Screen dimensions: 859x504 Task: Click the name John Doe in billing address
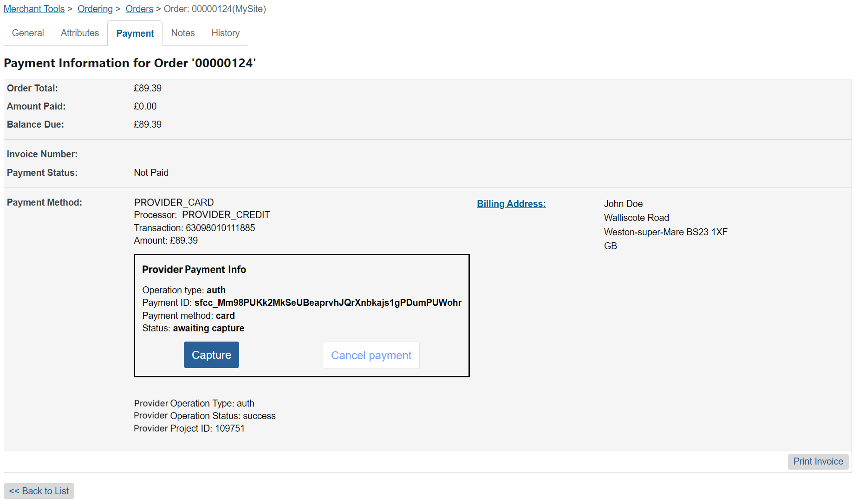623,204
